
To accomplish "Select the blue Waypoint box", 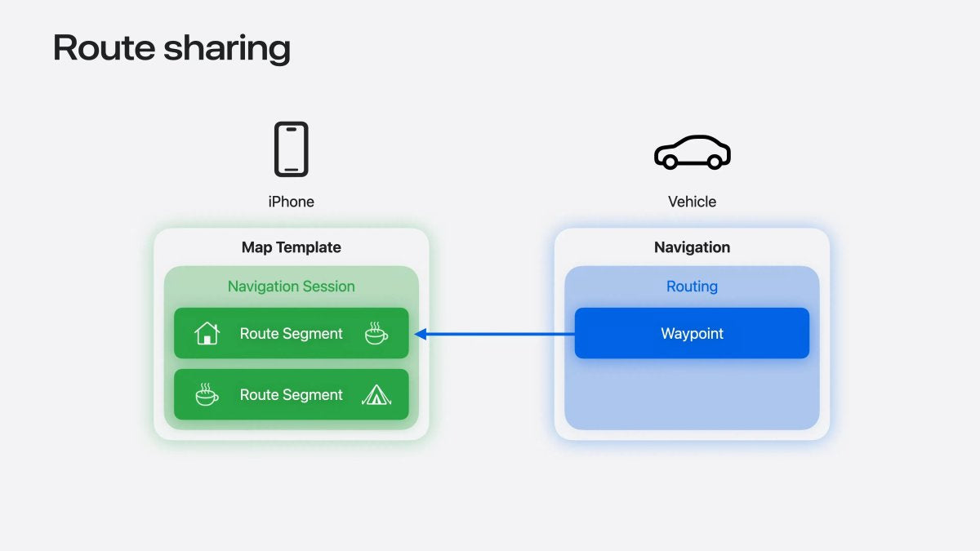I will tap(692, 333).
